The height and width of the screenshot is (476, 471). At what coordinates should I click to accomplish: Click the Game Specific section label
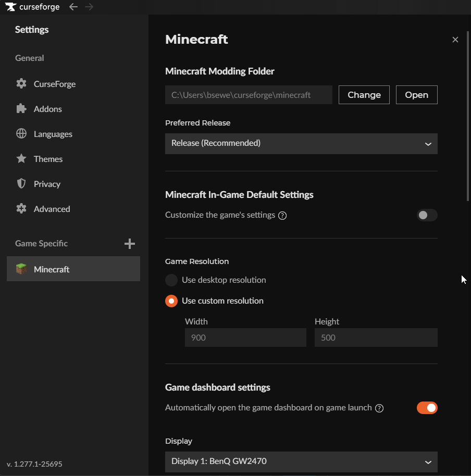[x=41, y=243]
